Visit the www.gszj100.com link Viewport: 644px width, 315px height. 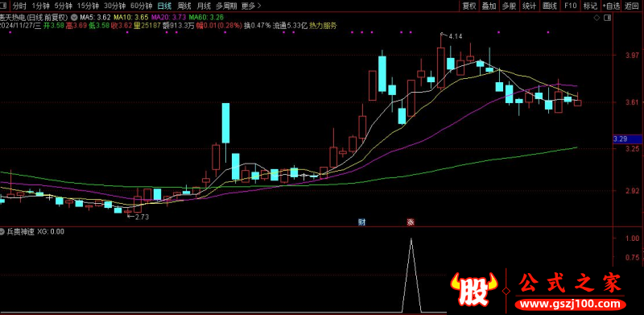(x=571, y=305)
